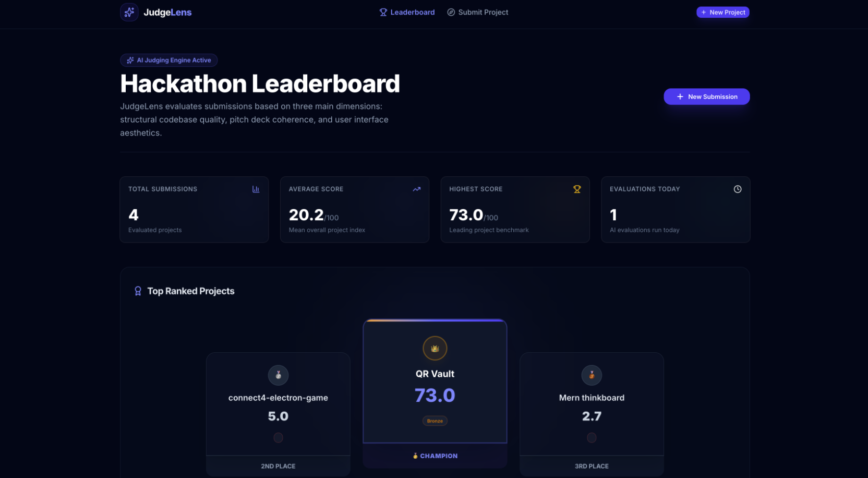Click the crown icon on QR Vault card
This screenshot has width=868, height=478.
tap(435, 349)
